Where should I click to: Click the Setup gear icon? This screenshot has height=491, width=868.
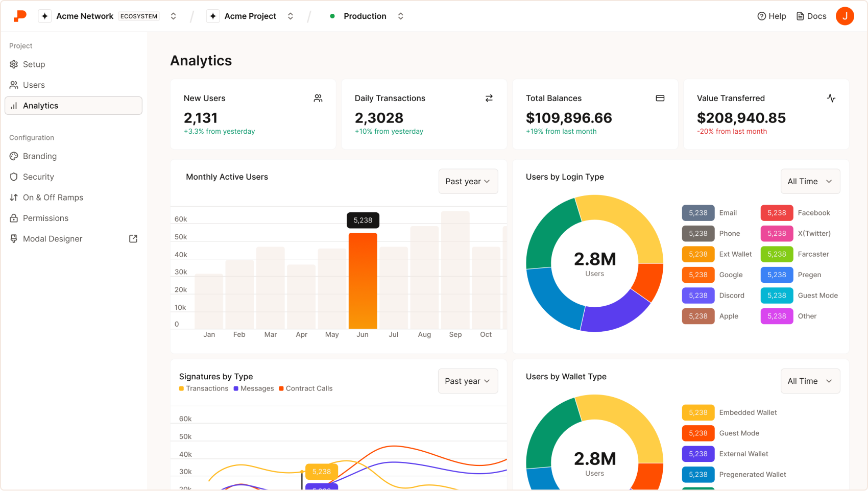pos(14,64)
